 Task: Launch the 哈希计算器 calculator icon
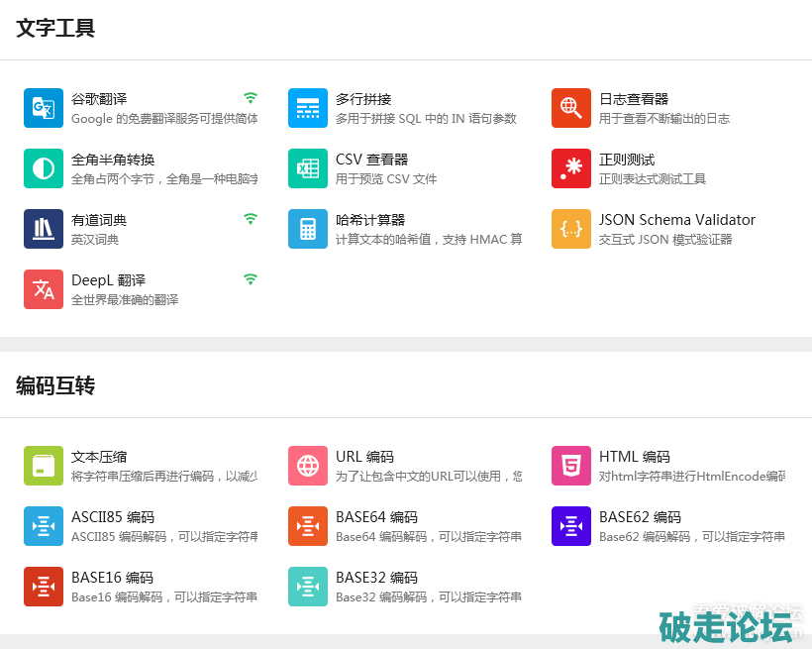[308, 229]
